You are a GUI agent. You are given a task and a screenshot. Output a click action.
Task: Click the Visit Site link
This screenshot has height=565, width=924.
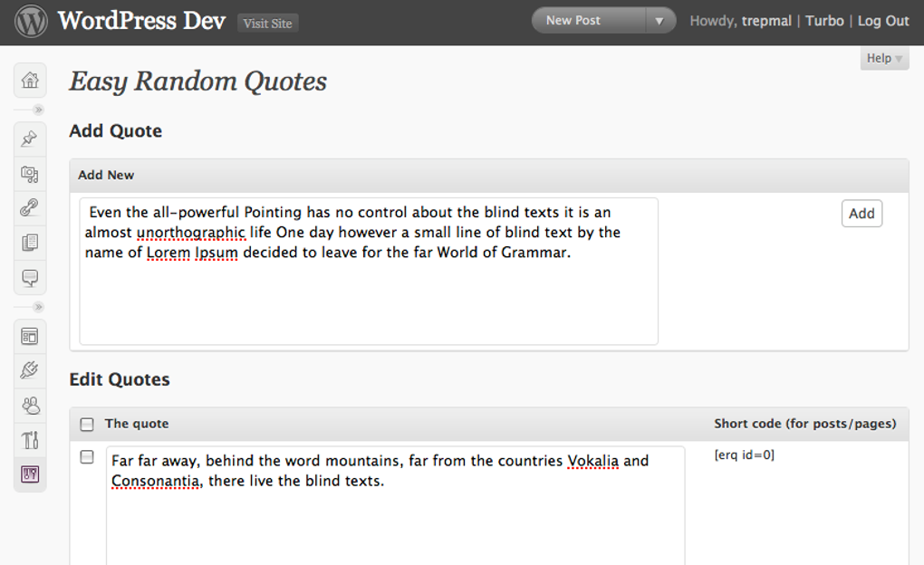click(267, 24)
